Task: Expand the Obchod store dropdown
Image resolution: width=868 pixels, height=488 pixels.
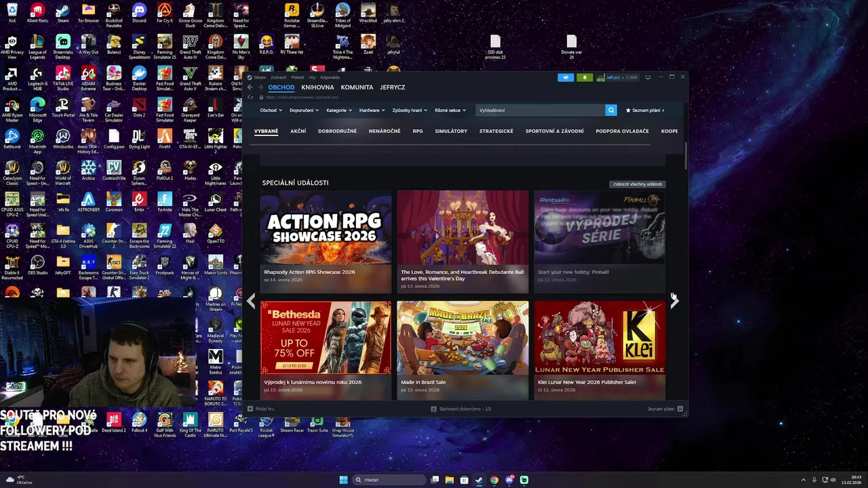Action: (270, 110)
